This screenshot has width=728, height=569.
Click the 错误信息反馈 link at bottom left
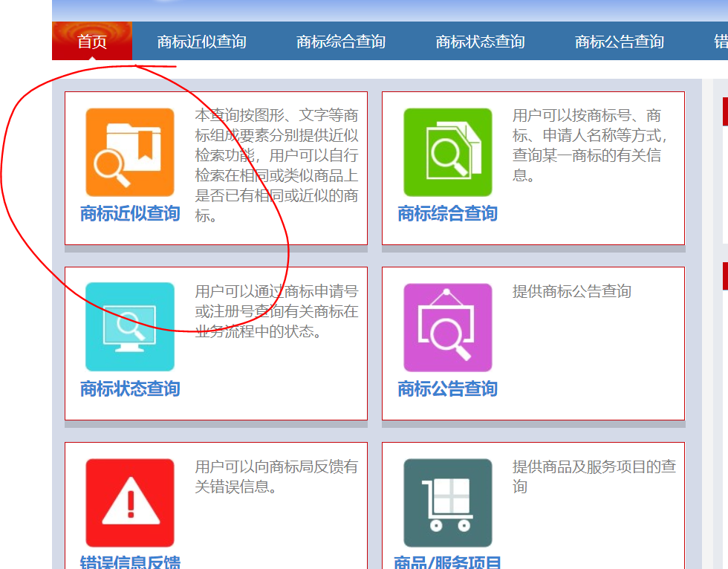point(129,562)
